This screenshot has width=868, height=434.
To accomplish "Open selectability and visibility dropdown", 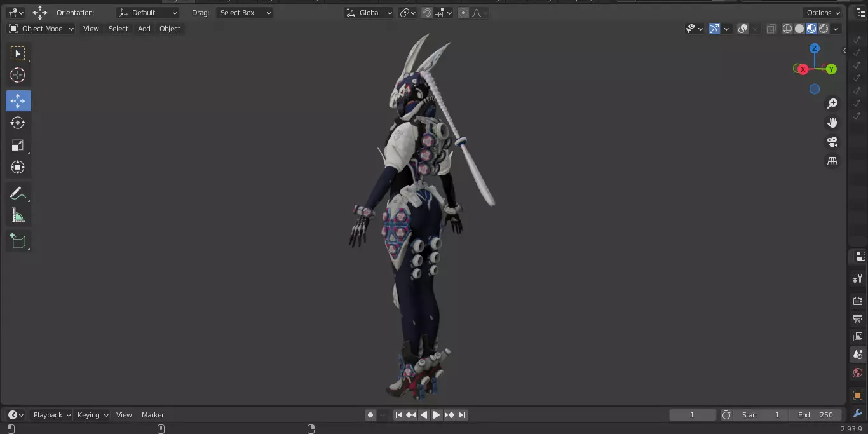I will [695, 29].
